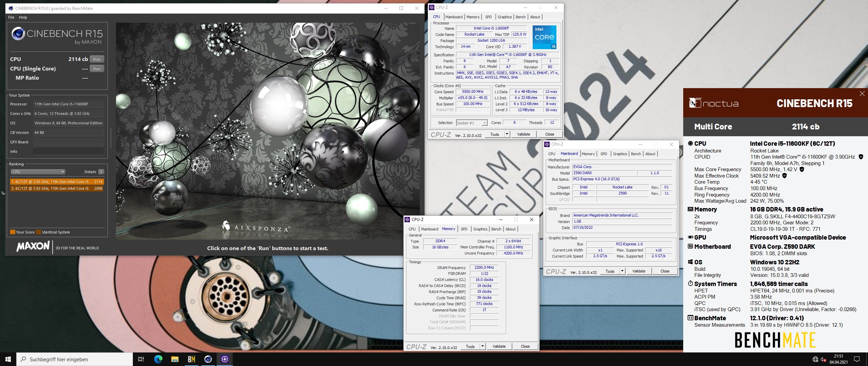868x366 pixels.
Task: Open the Socket #1 selection dropdown
Action: (x=472, y=123)
